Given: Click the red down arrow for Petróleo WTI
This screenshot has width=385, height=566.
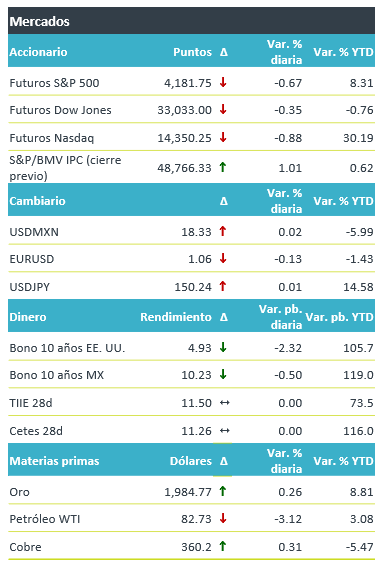Looking at the screenshot, I should tap(223, 518).
